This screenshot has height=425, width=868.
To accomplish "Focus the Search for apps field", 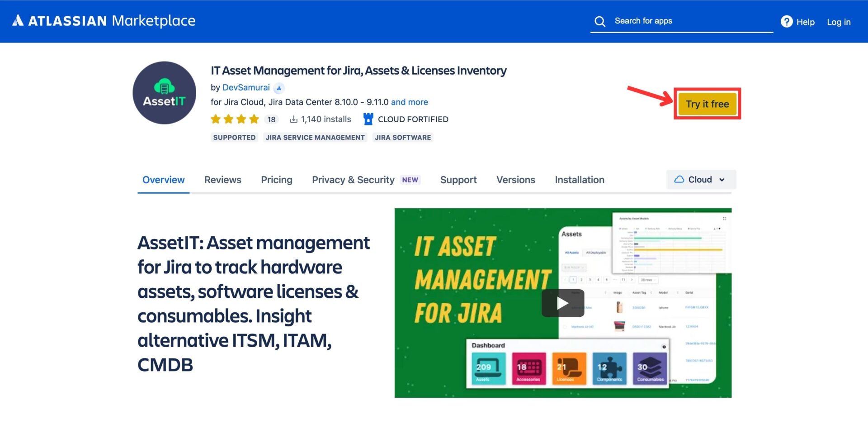I will click(x=682, y=21).
